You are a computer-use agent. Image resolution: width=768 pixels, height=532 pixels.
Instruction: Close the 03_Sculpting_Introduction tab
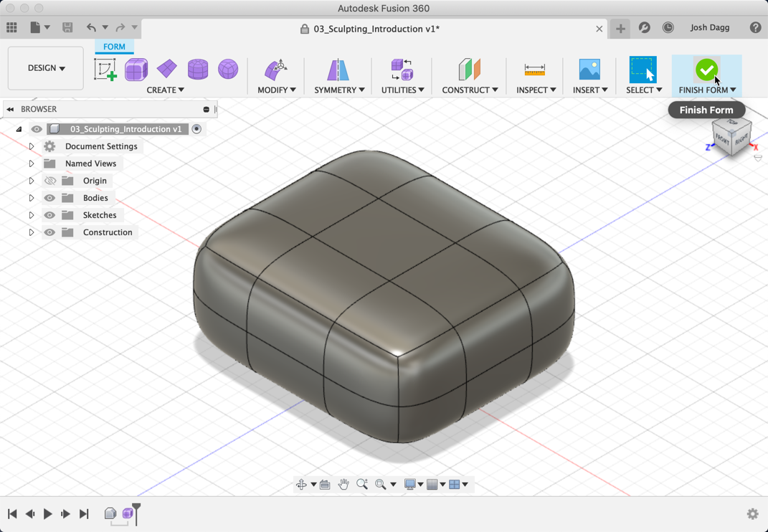tap(599, 29)
